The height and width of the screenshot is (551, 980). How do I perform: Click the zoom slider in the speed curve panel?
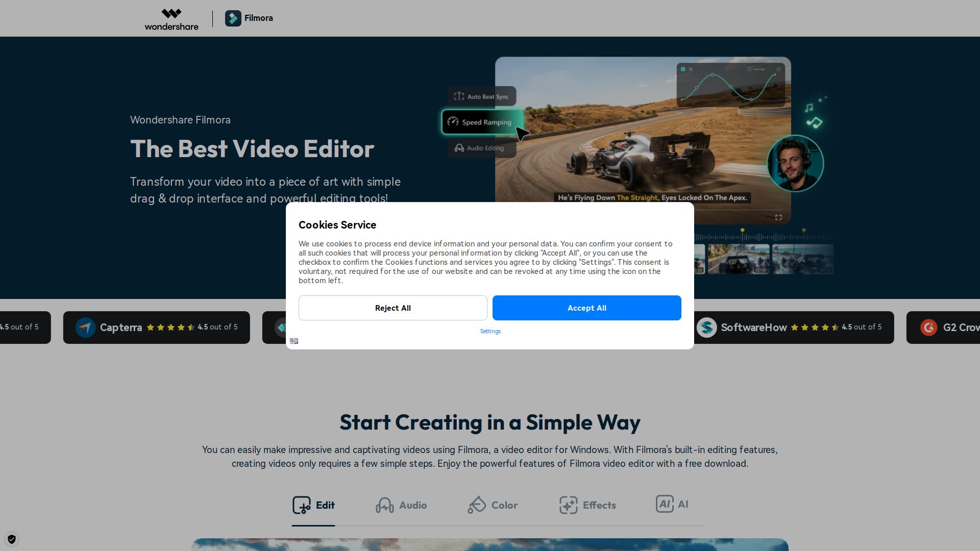(x=764, y=69)
